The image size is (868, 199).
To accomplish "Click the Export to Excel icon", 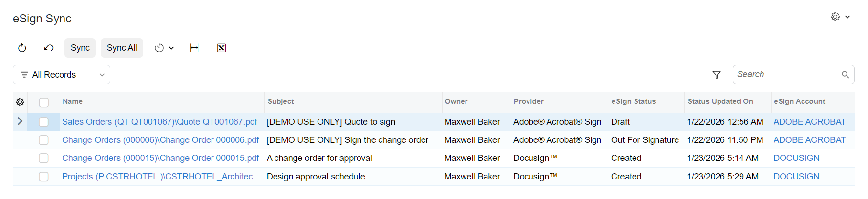I will pos(221,48).
